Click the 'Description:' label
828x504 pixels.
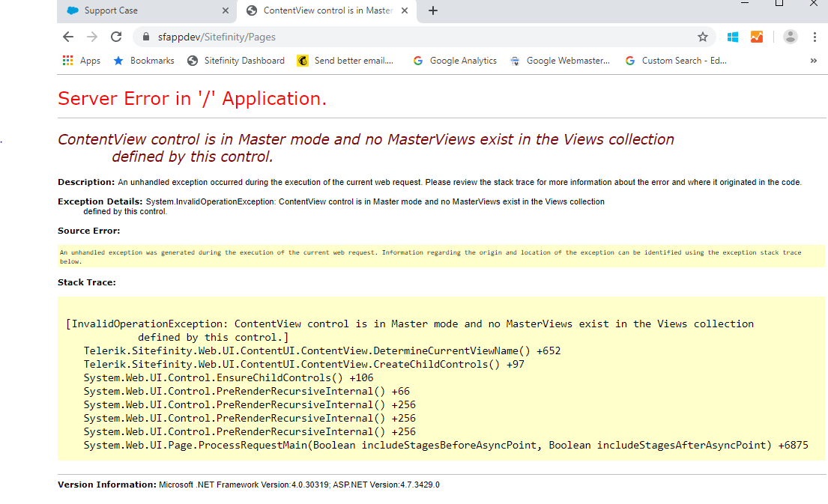point(86,182)
